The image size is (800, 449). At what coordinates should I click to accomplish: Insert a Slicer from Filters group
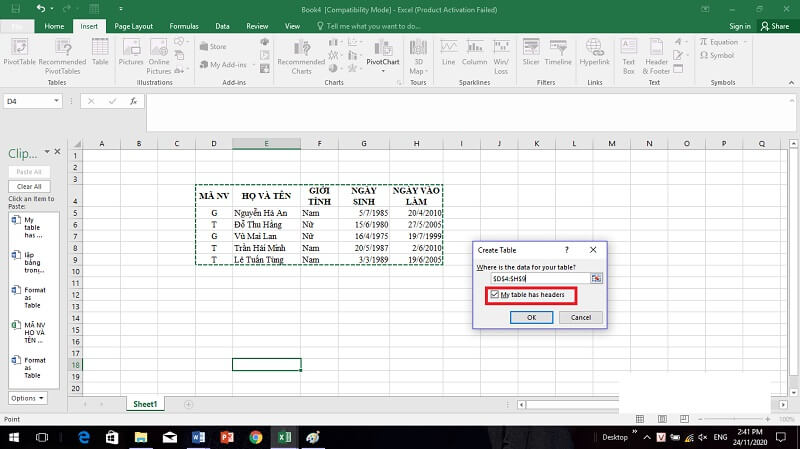[x=530, y=53]
